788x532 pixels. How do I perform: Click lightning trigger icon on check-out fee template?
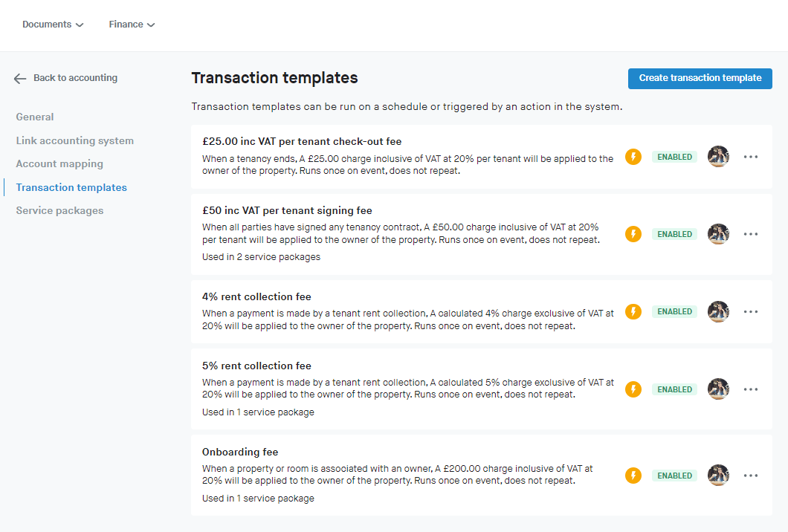(633, 157)
